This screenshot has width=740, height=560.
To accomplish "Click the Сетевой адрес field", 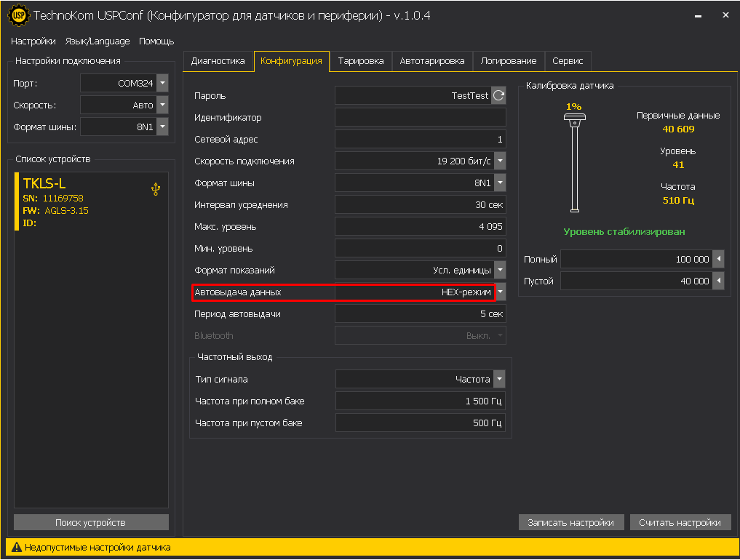I will [421, 139].
